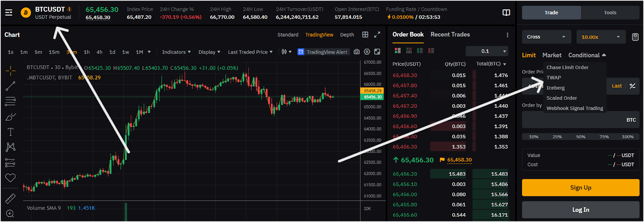644x222 pixels.
Task: Click the Bitcoin coin logo
Action: point(26,13)
